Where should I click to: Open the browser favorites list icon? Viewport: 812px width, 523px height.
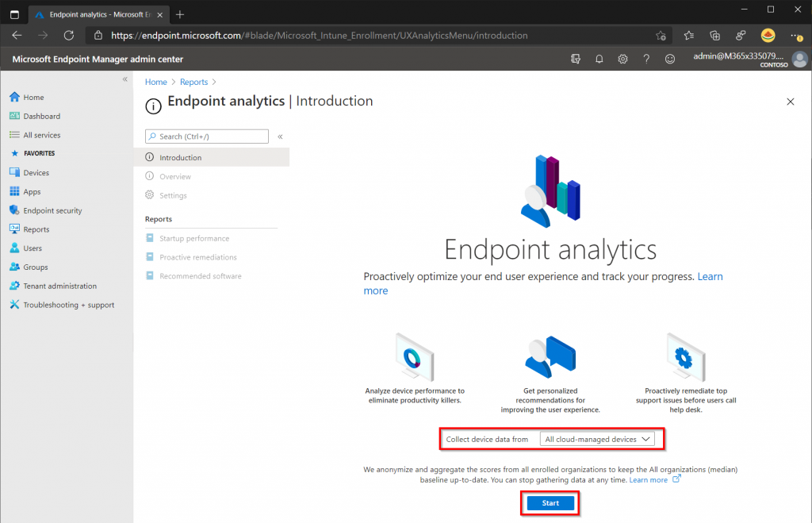coord(689,35)
